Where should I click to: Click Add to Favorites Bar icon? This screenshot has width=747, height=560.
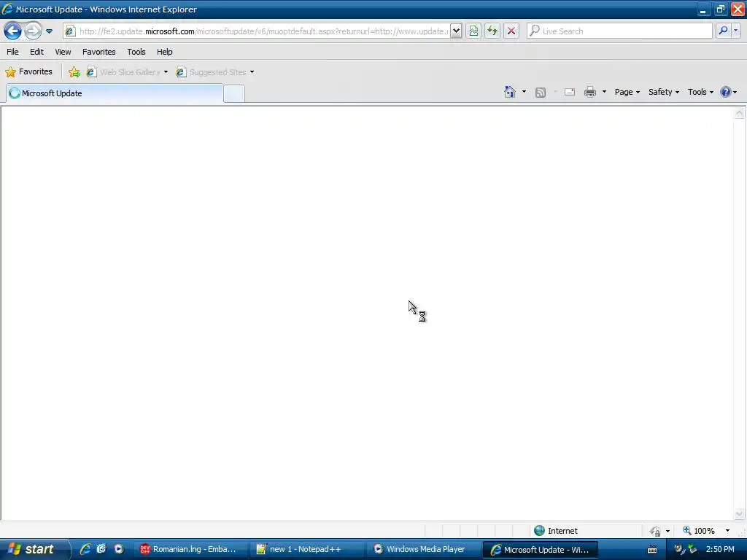74,72
